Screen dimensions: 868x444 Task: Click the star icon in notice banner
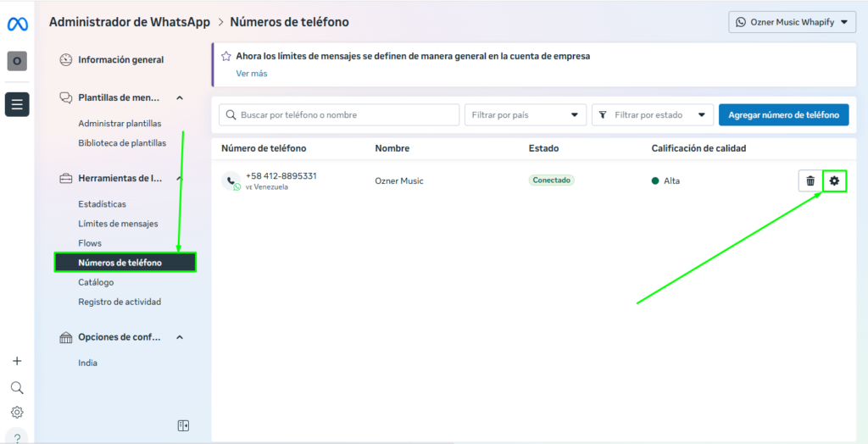coord(225,56)
